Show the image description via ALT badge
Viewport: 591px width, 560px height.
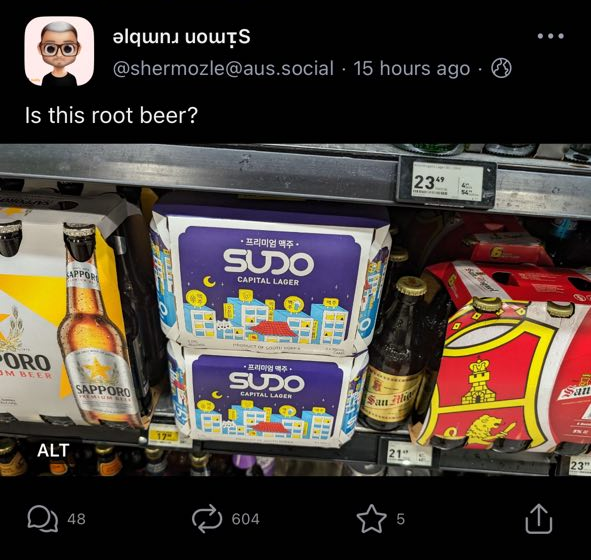point(53,450)
